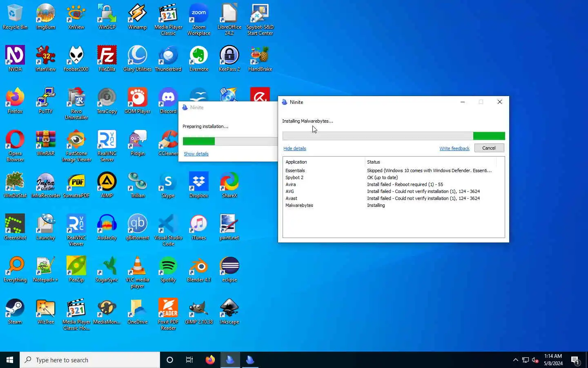Select the NVDA desktop icon
This screenshot has width=588, height=368.
15,59
